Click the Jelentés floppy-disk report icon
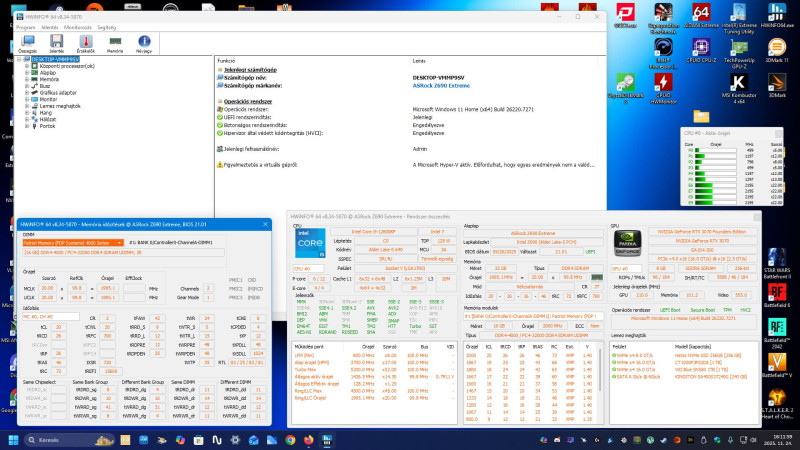Viewport: 800px width, 450px height. tap(57, 44)
